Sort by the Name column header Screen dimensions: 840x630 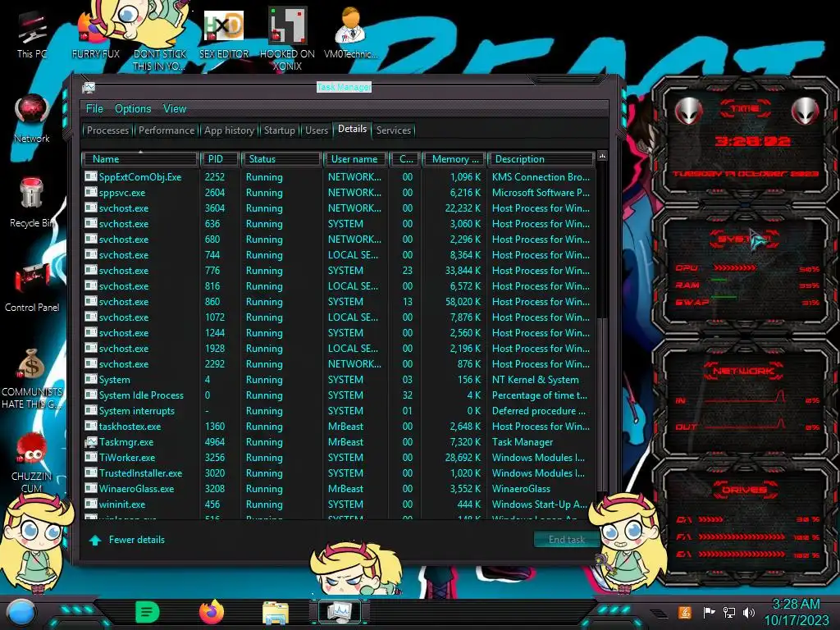[x=140, y=159]
